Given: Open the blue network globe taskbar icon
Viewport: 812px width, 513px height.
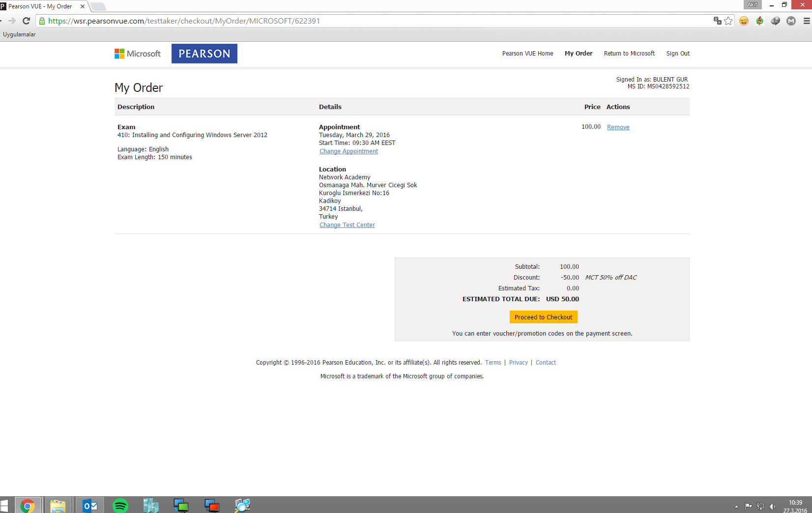Looking at the screenshot, I should 242,506.
